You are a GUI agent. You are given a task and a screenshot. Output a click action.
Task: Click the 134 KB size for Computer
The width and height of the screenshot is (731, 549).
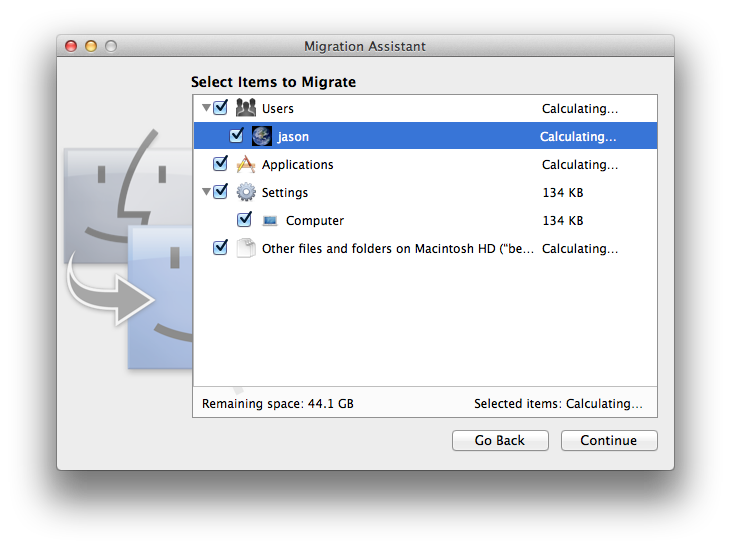coord(563,220)
